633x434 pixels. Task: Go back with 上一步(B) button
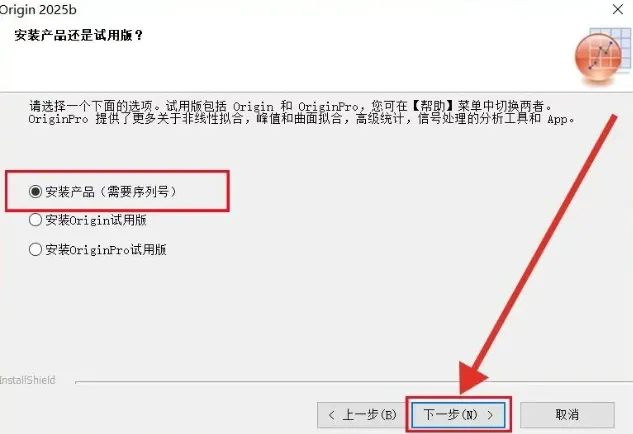pos(361,415)
